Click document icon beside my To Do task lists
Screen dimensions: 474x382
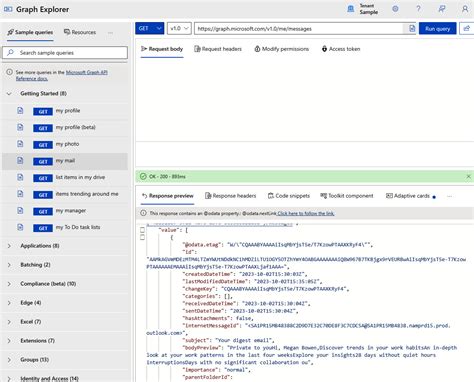[20, 227]
